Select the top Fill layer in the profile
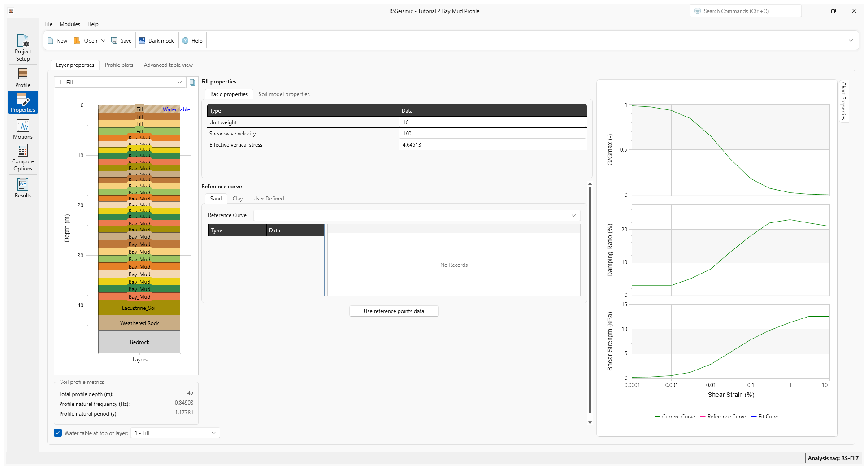The image size is (868, 470). (139, 109)
